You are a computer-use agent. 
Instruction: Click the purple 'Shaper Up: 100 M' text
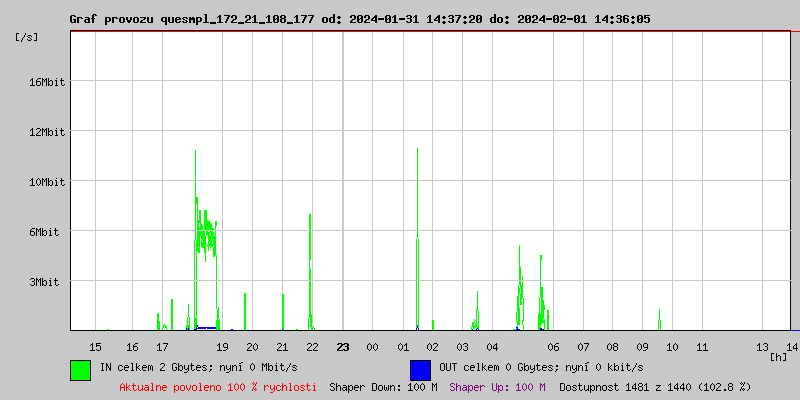pyautogui.click(x=497, y=387)
